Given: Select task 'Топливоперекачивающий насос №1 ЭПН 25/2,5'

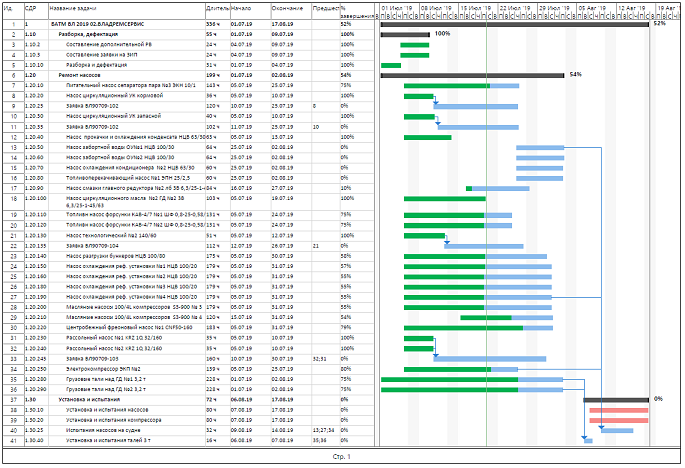Looking at the screenshot, I should tap(128, 178).
